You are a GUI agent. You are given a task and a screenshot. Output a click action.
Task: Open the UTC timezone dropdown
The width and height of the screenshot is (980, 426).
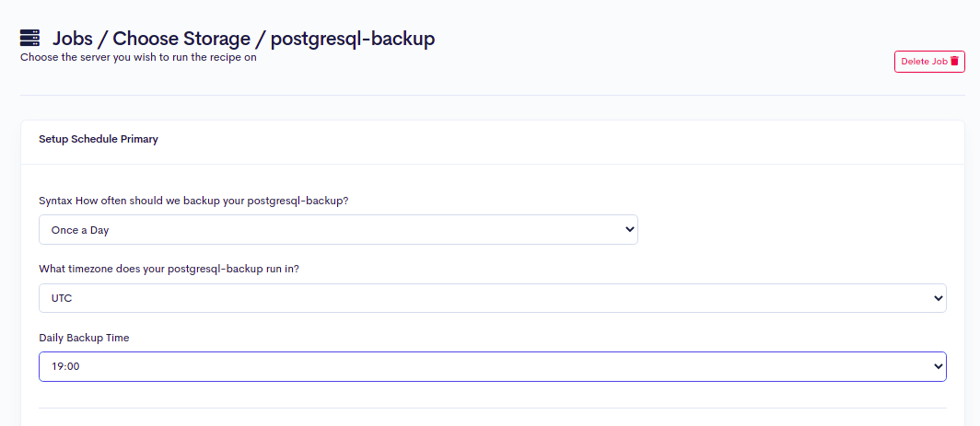click(x=492, y=298)
